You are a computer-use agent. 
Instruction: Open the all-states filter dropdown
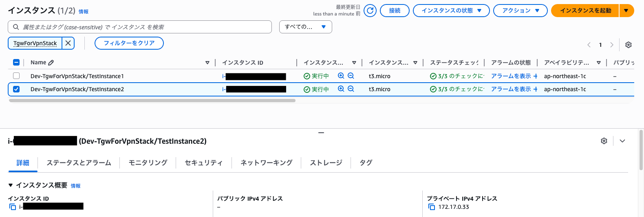pyautogui.click(x=306, y=27)
